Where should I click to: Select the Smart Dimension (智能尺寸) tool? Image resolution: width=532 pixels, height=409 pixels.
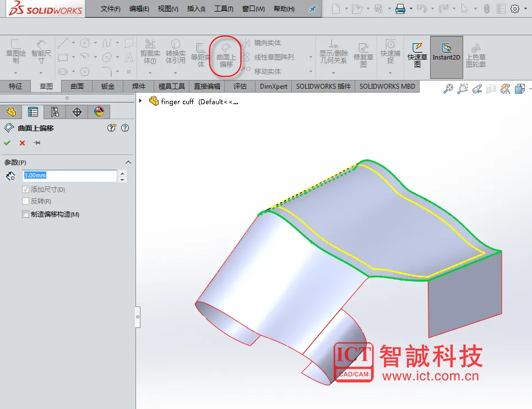coord(41,52)
